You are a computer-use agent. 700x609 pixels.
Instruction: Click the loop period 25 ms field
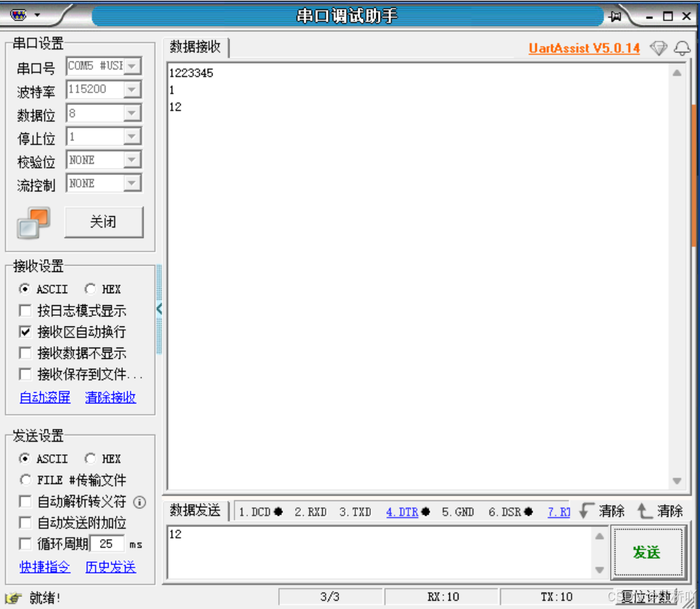pyautogui.click(x=107, y=544)
